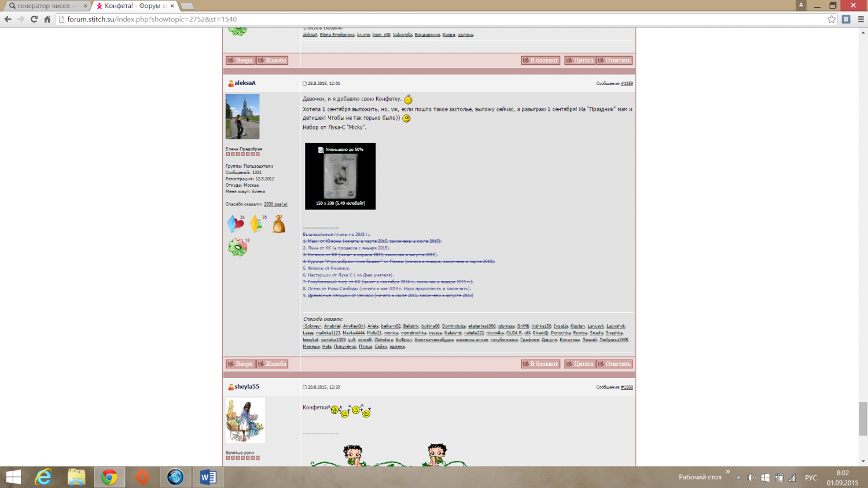Viewport: 868px width, 488px height.
Task: Expand hidden system tray icons arrow
Action: pos(738,478)
